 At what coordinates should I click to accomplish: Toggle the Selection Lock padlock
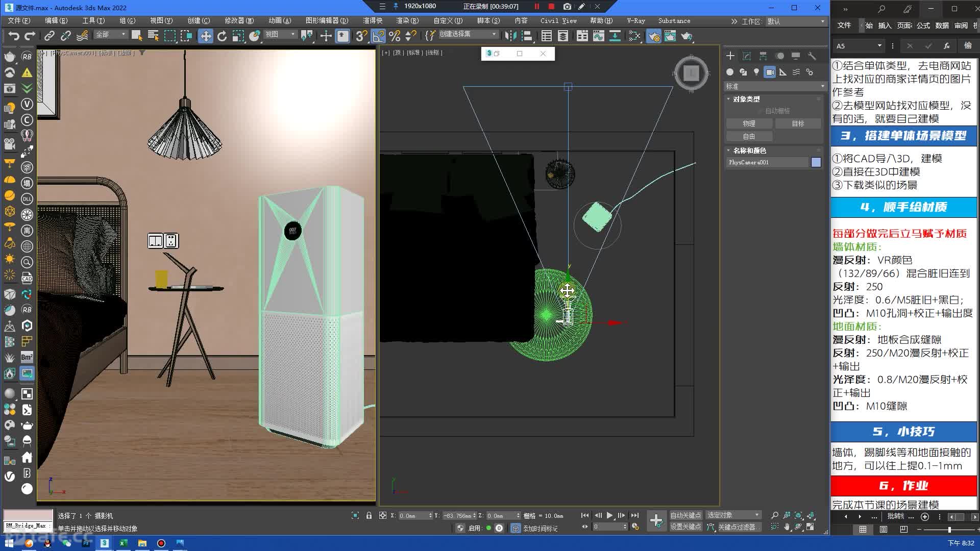pyautogui.click(x=369, y=515)
